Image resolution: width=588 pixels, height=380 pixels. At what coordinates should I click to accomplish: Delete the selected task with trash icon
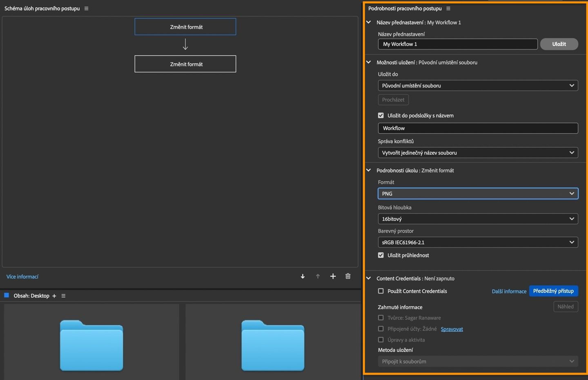tap(348, 276)
